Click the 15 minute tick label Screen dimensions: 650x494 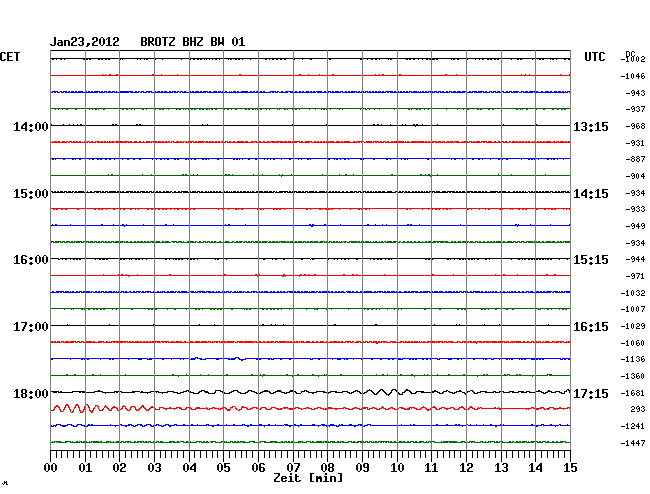(x=569, y=467)
